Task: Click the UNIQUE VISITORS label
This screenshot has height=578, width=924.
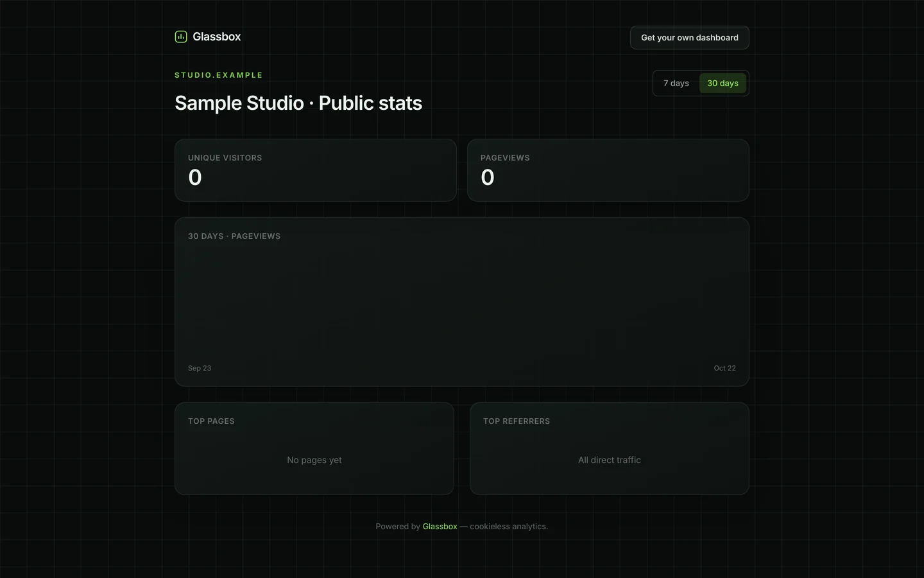Action: (225, 158)
